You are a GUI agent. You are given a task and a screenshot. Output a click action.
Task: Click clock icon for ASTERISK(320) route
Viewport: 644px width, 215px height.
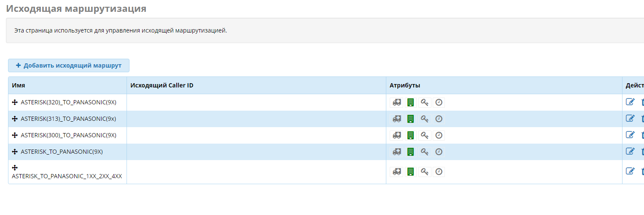pos(439,102)
